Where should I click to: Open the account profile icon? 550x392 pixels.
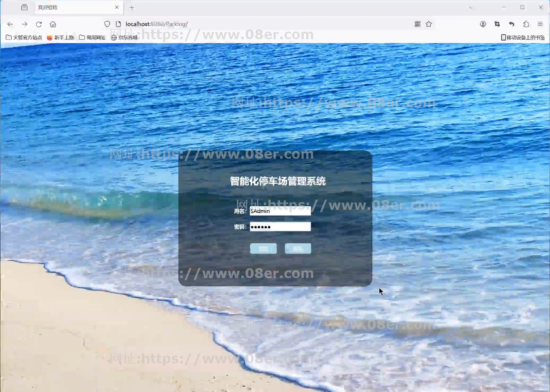tap(483, 24)
